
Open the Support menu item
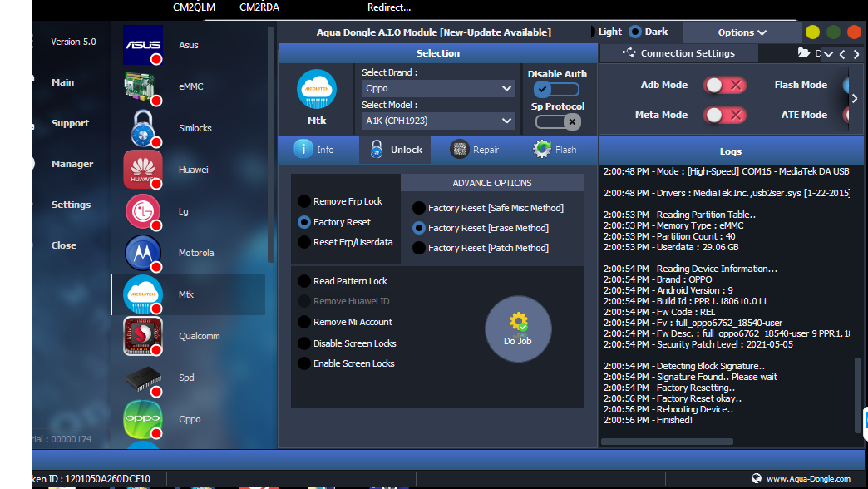[x=70, y=123]
